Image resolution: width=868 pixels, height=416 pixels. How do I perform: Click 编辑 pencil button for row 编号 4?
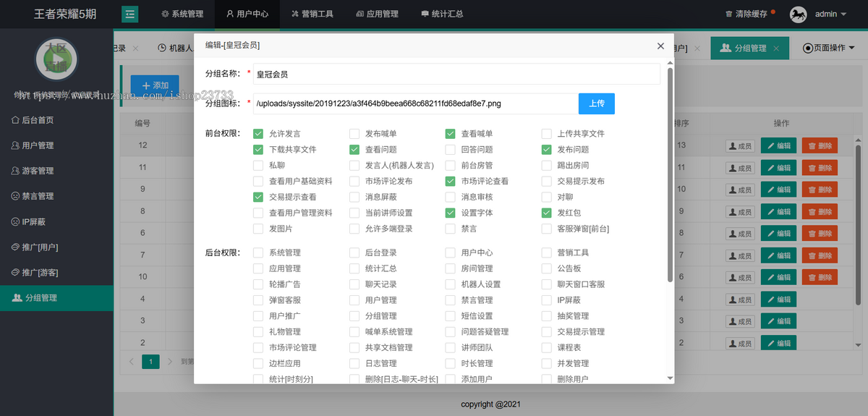[779, 299]
